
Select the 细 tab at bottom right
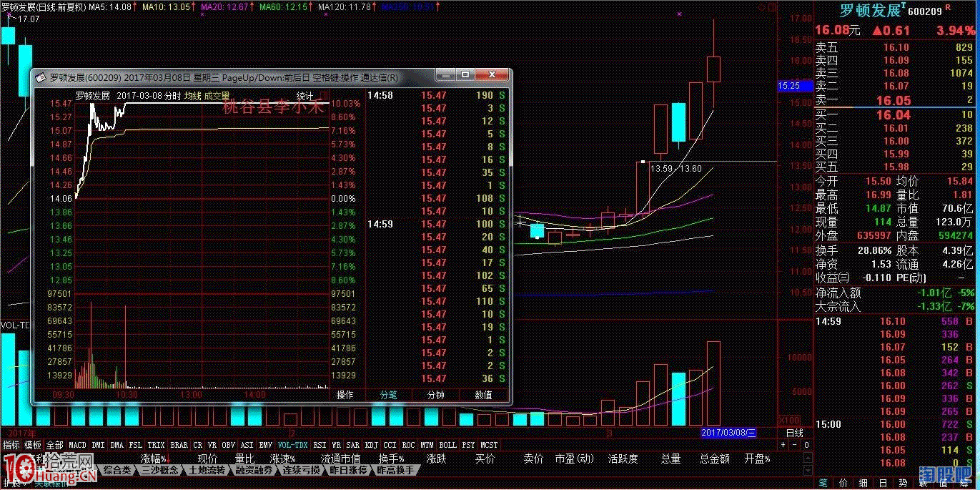point(863,483)
